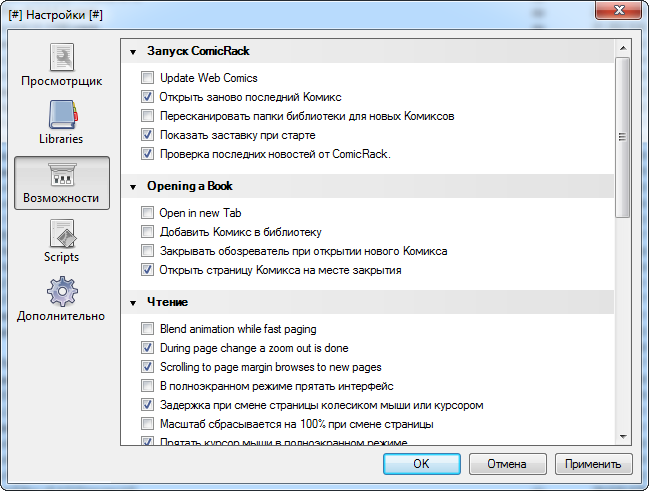Toggle Добавить Комикс в библиотеку checkbox
The height and width of the screenshot is (491, 649).
point(148,232)
